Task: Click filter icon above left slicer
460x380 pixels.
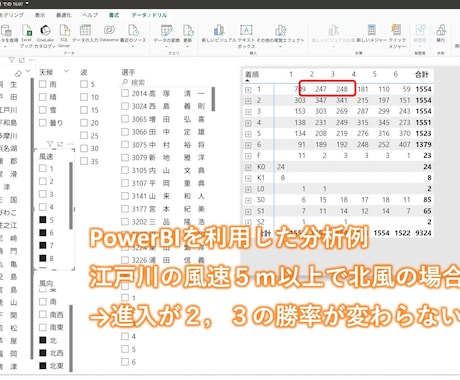Action: [12, 60]
